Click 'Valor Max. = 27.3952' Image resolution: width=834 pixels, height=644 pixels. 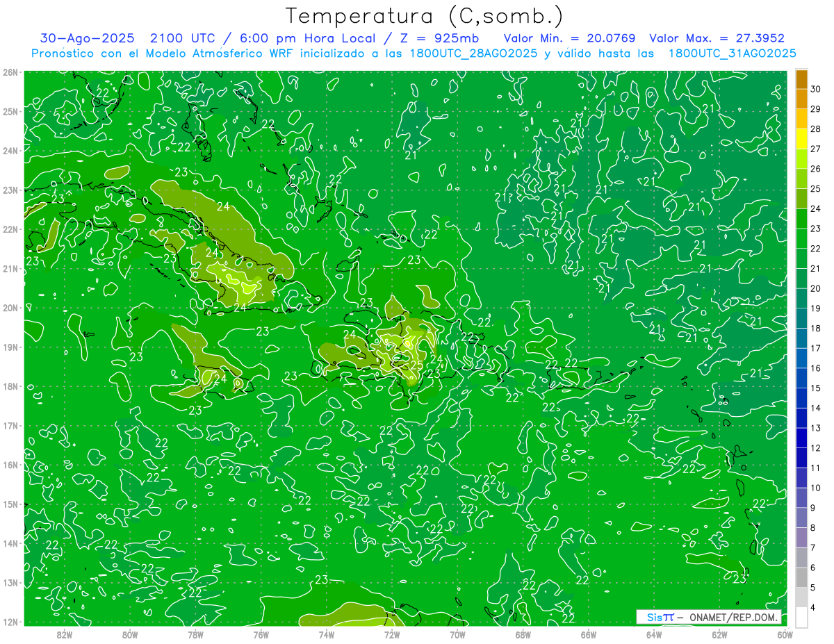(x=717, y=38)
